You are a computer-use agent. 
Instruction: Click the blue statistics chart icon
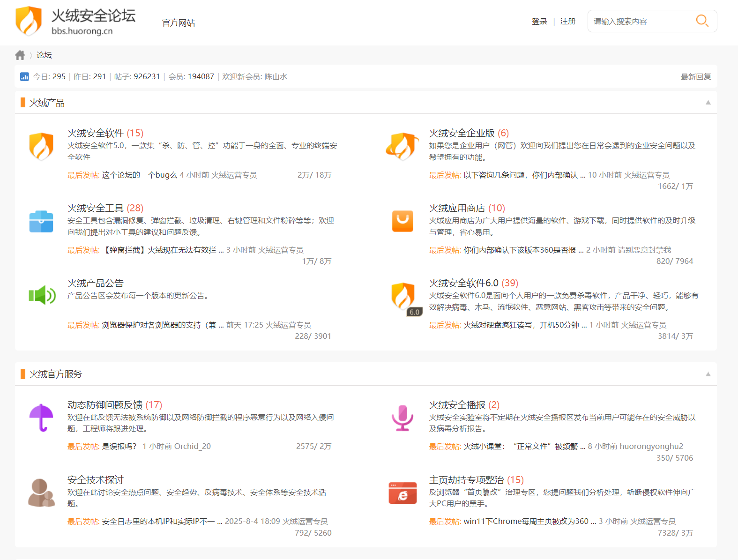(x=24, y=77)
